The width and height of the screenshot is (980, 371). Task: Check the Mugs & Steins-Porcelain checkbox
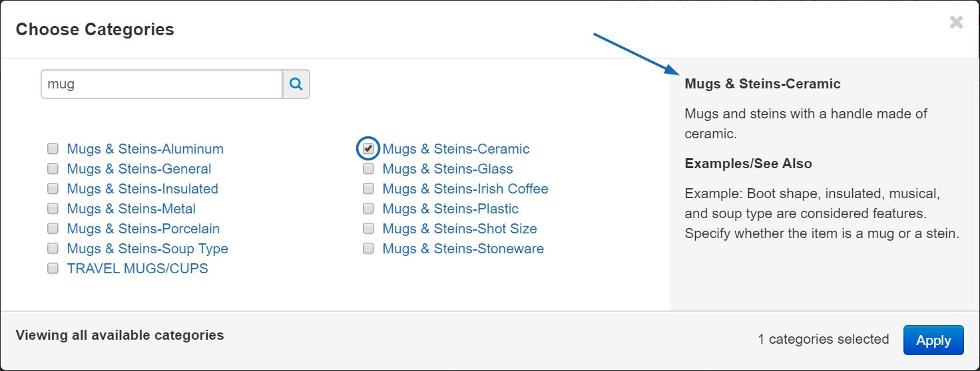click(53, 228)
